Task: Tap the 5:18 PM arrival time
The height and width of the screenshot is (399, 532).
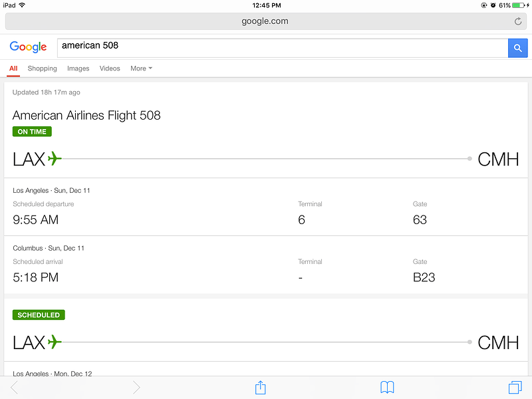Action: pos(36,277)
